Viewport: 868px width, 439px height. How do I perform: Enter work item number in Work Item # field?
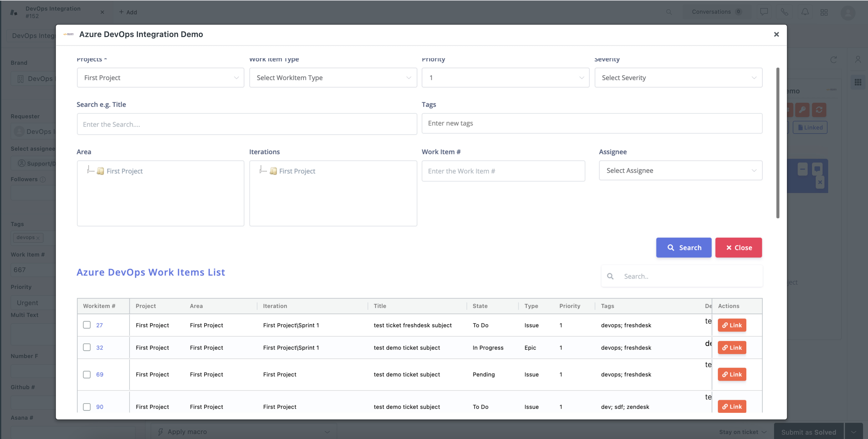(503, 171)
